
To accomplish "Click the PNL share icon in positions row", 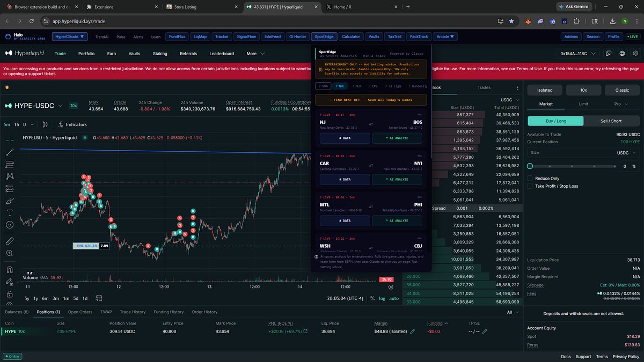I will coord(306,331).
